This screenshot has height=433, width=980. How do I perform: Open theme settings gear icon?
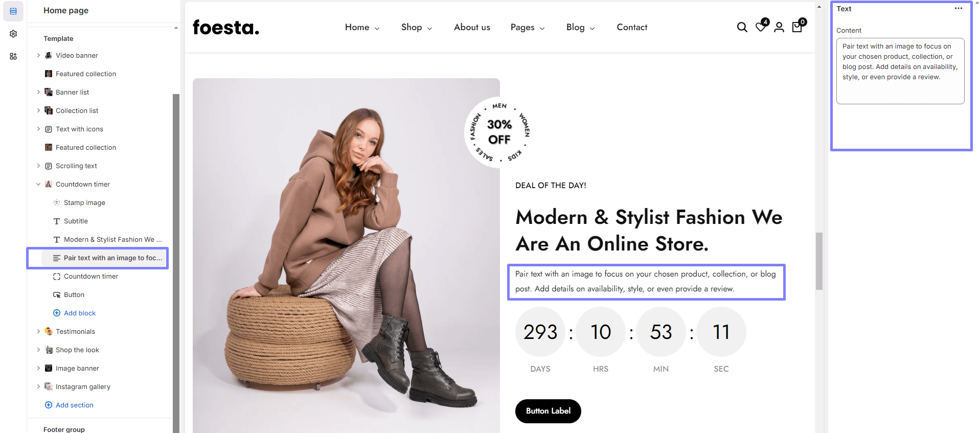coord(13,34)
